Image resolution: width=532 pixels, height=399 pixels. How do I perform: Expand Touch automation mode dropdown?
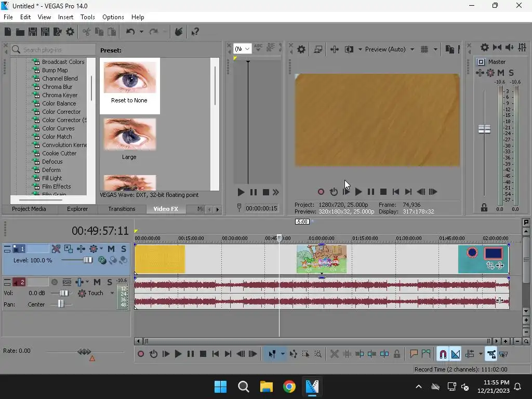coord(112,293)
